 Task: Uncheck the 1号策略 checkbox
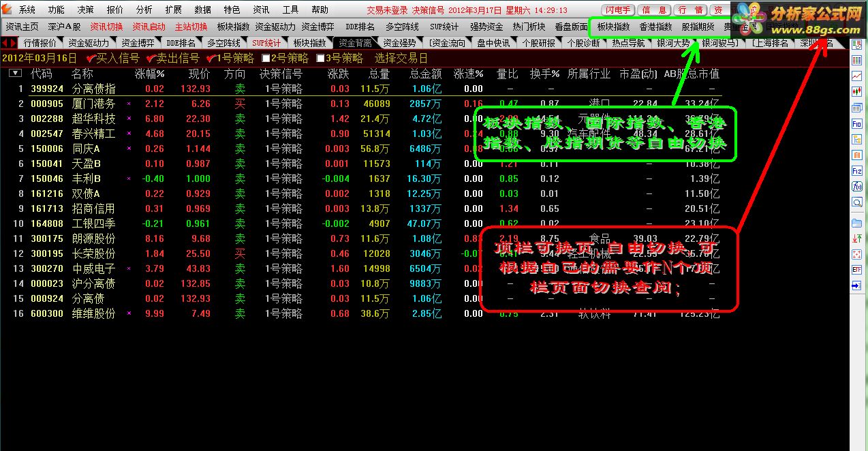(211, 58)
